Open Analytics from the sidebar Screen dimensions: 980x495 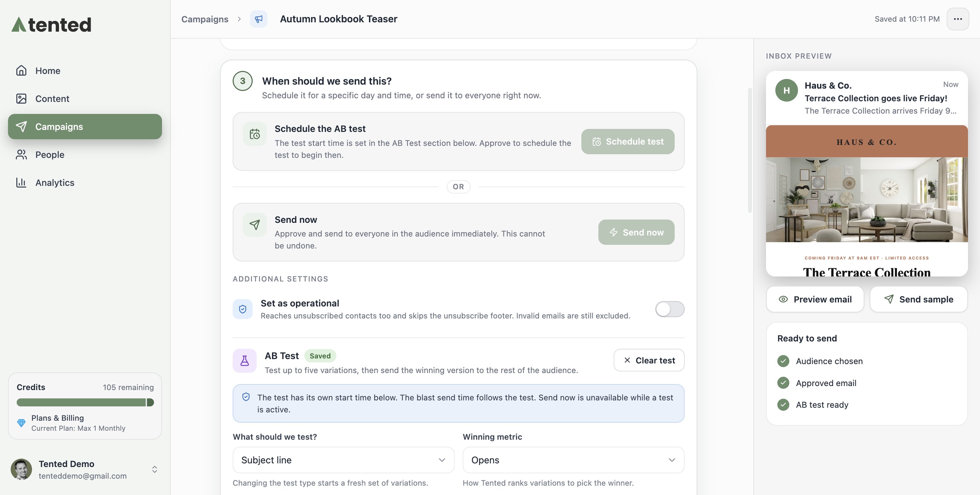click(x=85, y=183)
